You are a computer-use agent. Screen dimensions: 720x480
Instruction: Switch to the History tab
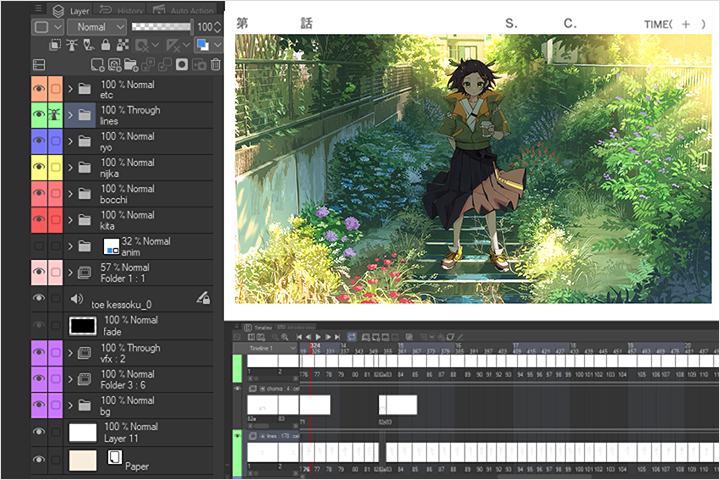pos(121,10)
